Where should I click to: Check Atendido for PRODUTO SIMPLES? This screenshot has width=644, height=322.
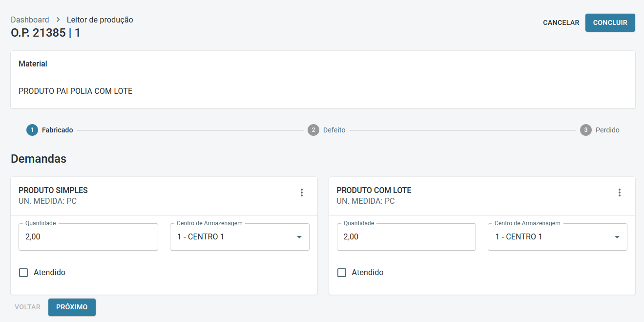23,273
